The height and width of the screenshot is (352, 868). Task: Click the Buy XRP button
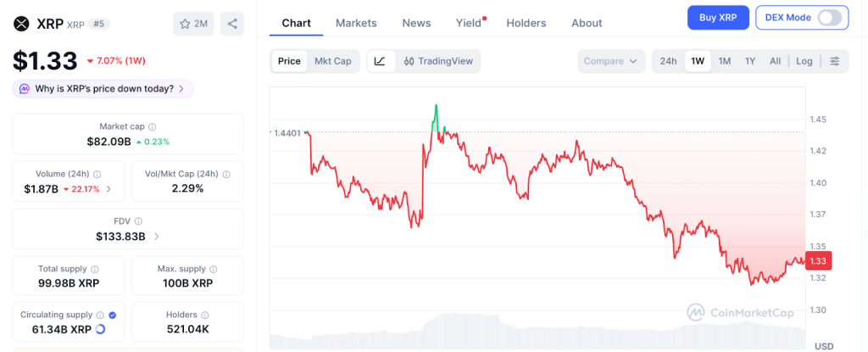pos(716,17)
